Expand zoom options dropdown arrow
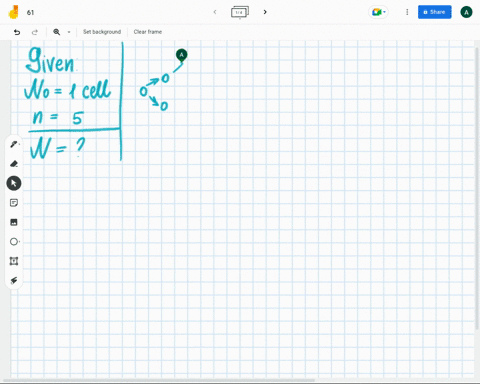The width and height of the screenshot is (480, 384). (x=69, y=32)
